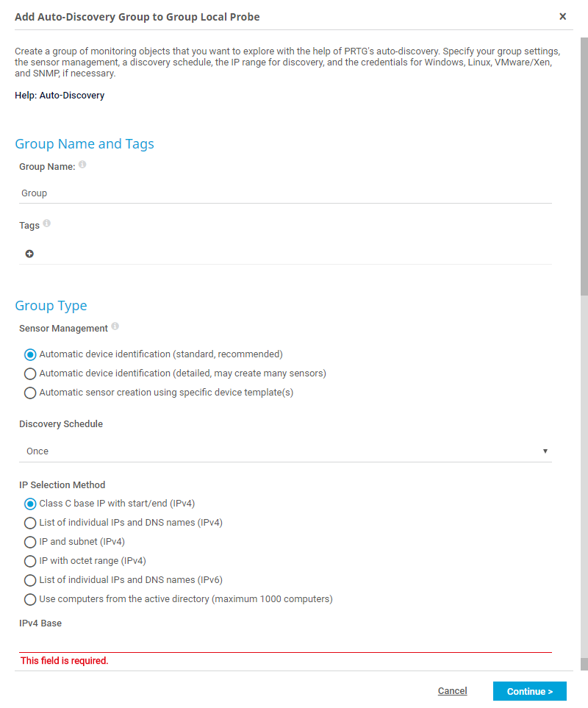Screen dimensions: 588x708
Task: Click the Group Name info icon
Action: click(82, 165)
